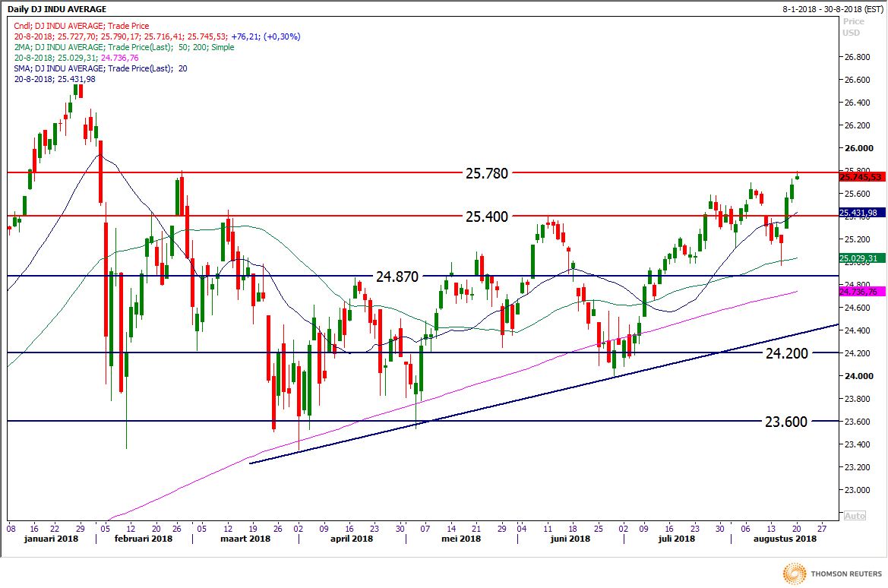
Task: Click the 26.000 value on price axis
Action: tap(856, 148)
